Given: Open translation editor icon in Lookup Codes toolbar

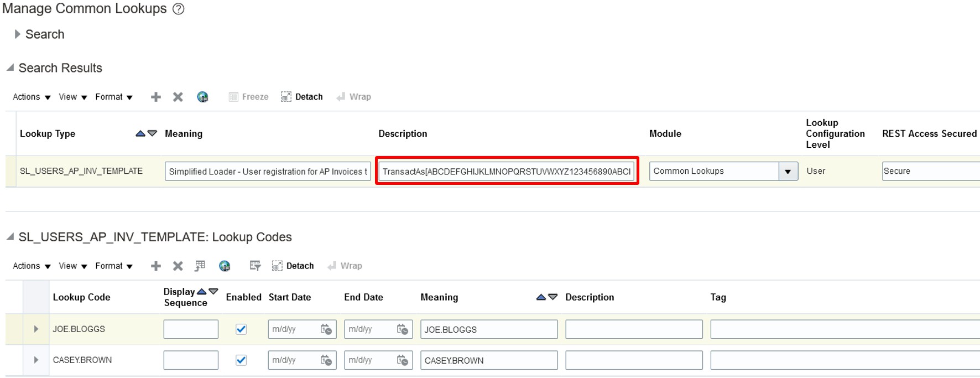Looking at the screenshot, I should tap(225, 266).
